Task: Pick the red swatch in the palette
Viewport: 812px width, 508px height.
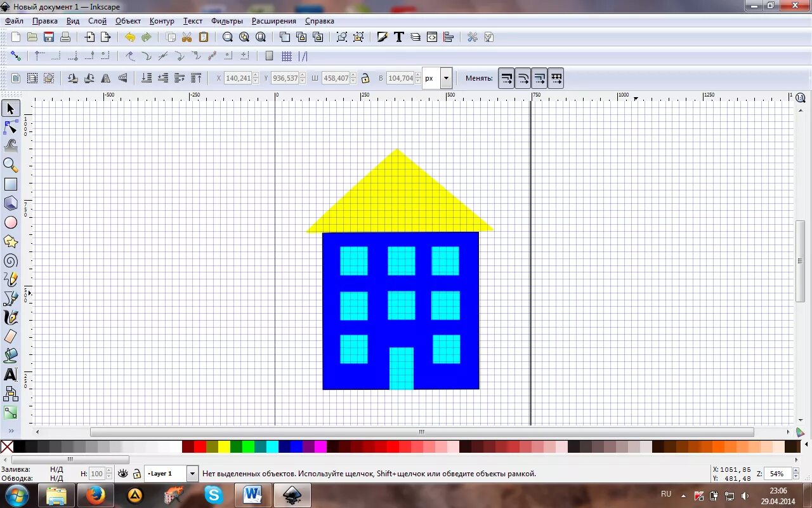Action: click(x=200, y=446)
